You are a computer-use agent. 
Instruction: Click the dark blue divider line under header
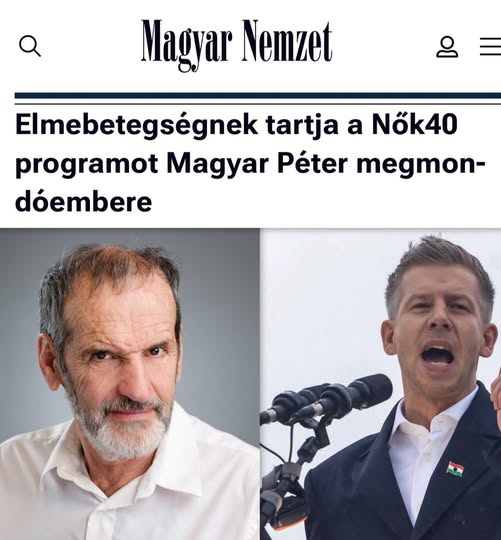(258, 96)
